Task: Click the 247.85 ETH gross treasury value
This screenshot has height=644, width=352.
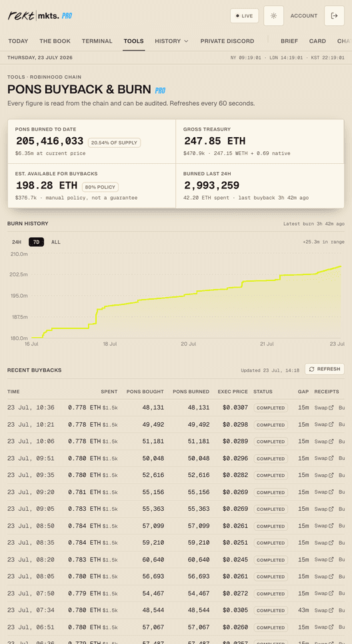Action: pos(215,141)
